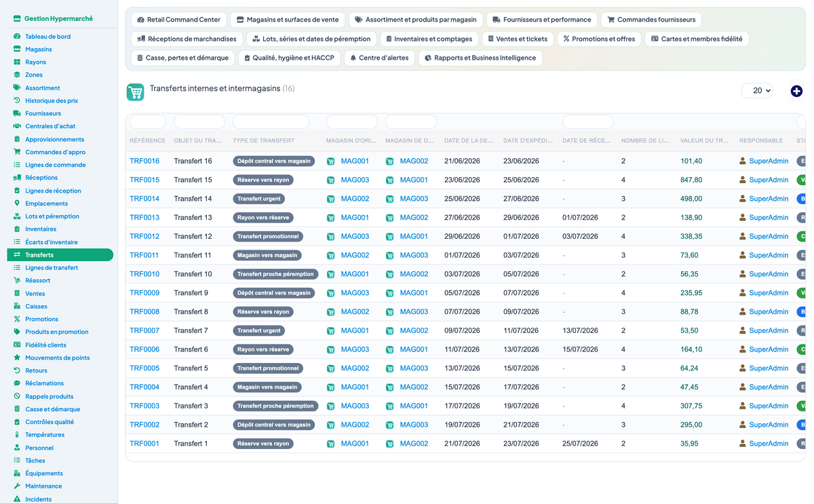
Task: Click the Rayons grid icon in sidebar
Action: pos(17,62)
